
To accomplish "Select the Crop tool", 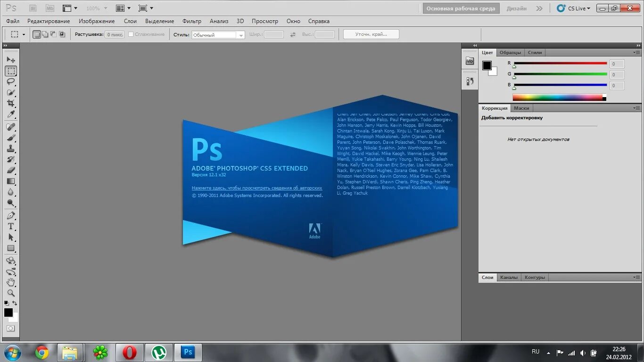I will point(11,104).
